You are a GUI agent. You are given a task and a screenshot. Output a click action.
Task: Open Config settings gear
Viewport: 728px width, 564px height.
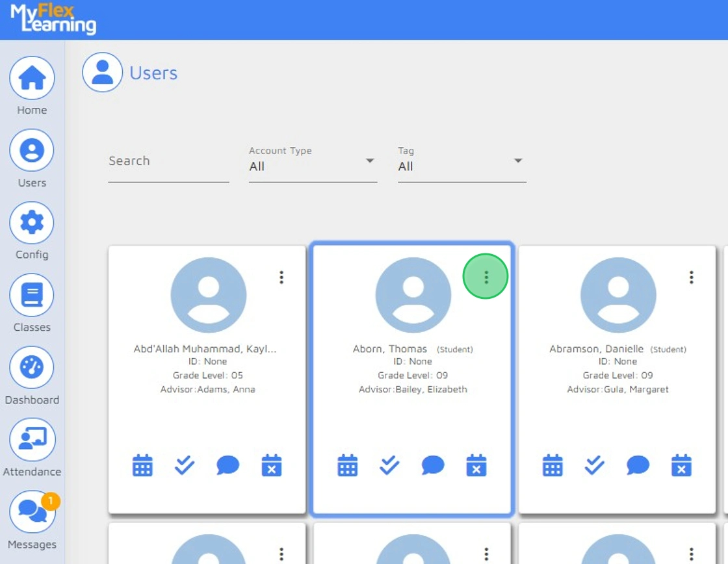click(x=32, y=223)
